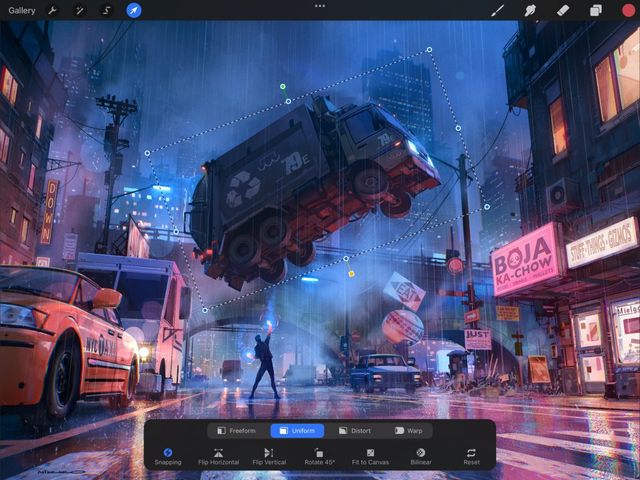
Task: Activate the Selection S-ribbon tool
Action: (x=107, y=11)
